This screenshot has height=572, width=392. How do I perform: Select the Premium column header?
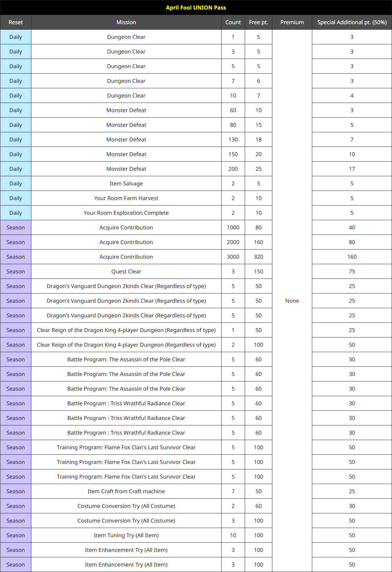[292, 22]
